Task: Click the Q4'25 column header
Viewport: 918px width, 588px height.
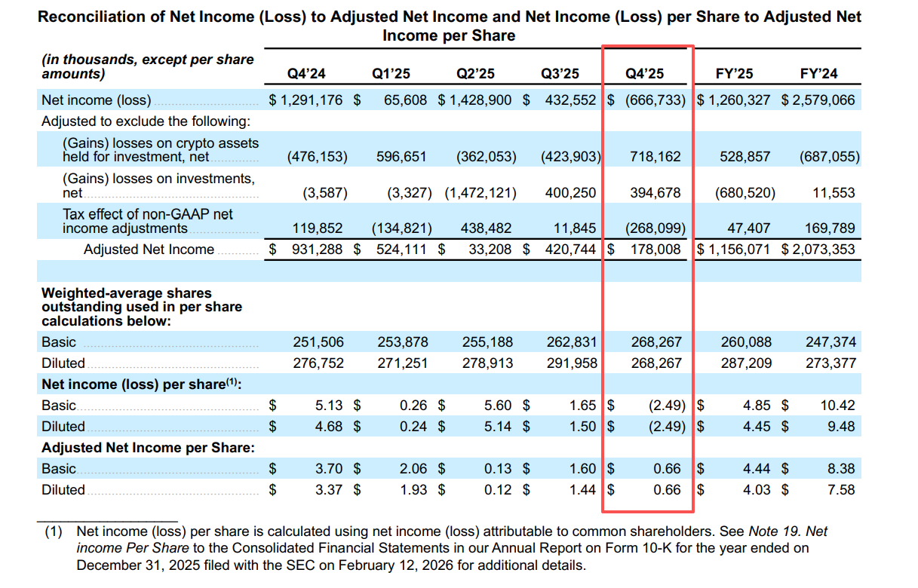Action: tap(645, 74)
